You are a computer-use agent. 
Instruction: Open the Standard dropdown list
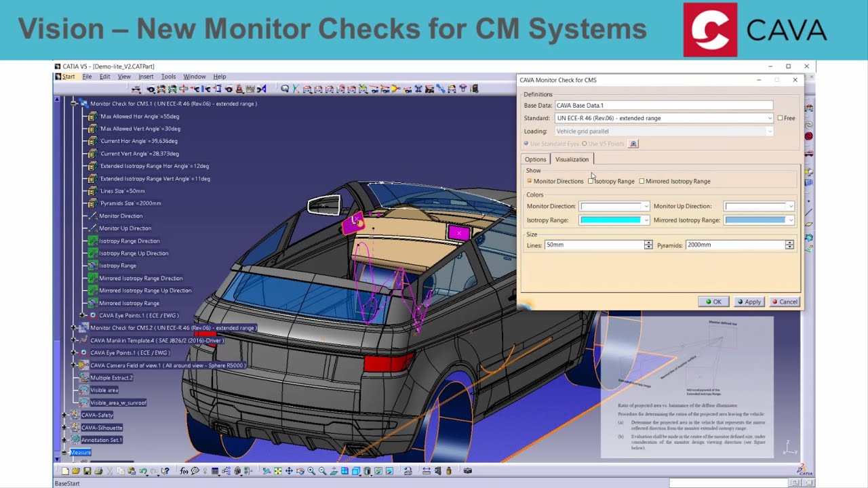point(769,118)
